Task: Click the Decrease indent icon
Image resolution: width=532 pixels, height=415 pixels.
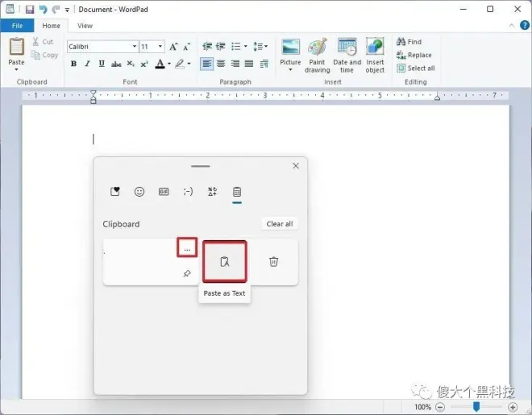Action: (207, 46)
